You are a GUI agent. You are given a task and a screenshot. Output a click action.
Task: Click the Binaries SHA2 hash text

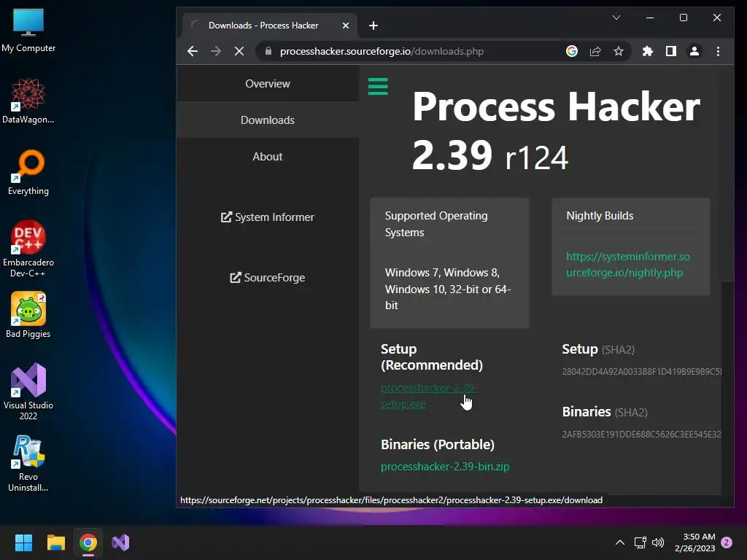tap(642, 435)
